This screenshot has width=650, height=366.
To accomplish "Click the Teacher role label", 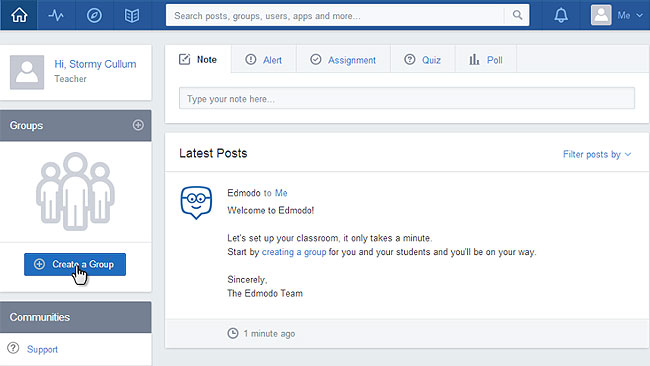I will pyautogui.click(x=70, y=79).
